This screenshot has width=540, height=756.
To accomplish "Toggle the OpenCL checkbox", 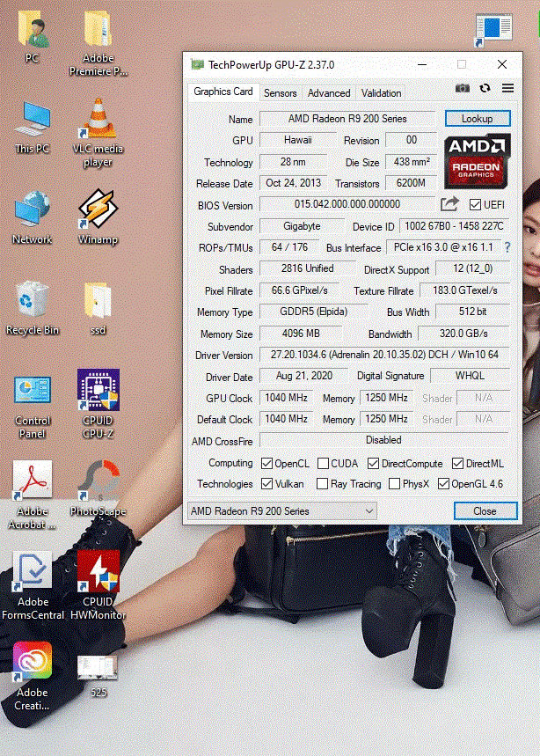I will 267,464.
